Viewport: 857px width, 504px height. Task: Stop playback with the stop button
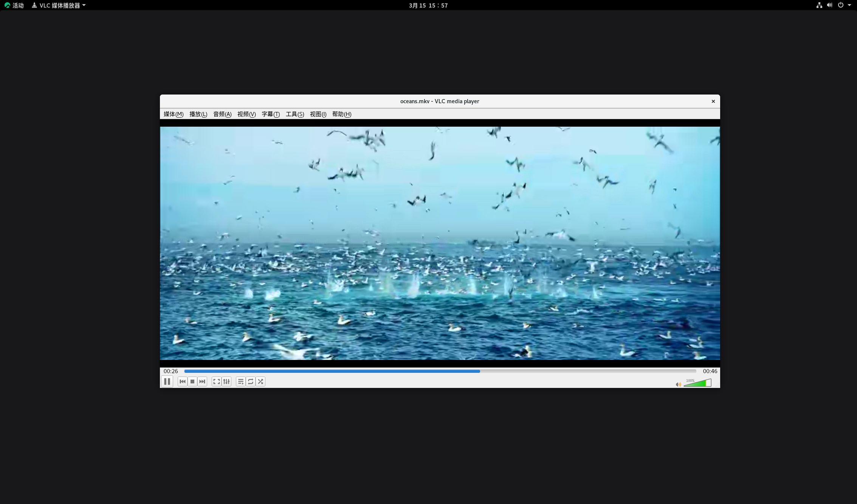pos(192,381)
